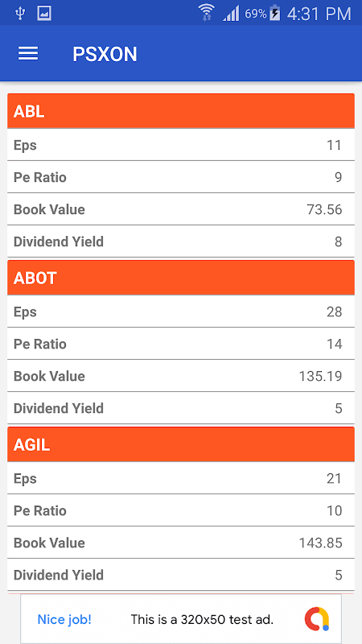This screenshot has width=362, height=644.
Task: Tap ABOT Pe Ratio row showing 14
Action: pos(181,344)
